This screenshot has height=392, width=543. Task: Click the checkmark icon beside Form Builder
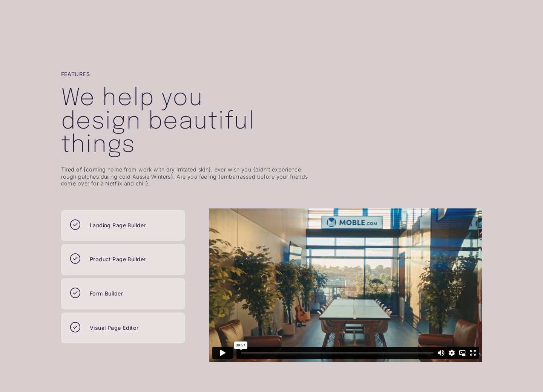75,293
